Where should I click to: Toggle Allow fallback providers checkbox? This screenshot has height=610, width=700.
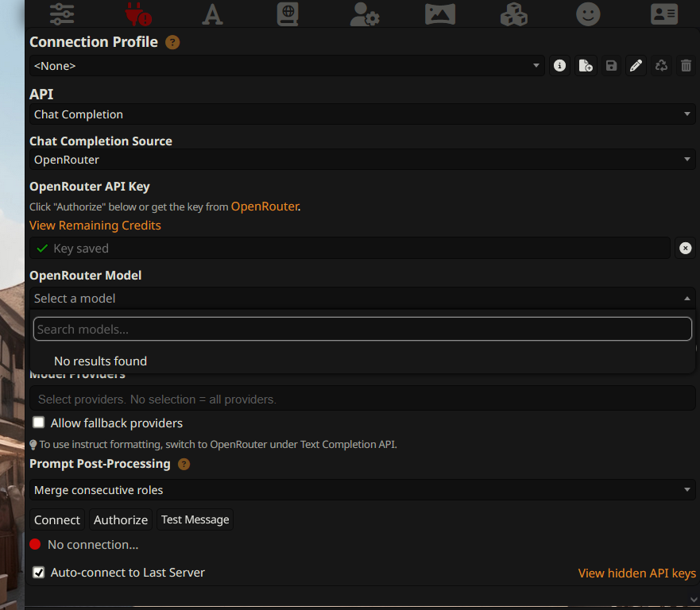coord(39,423)
